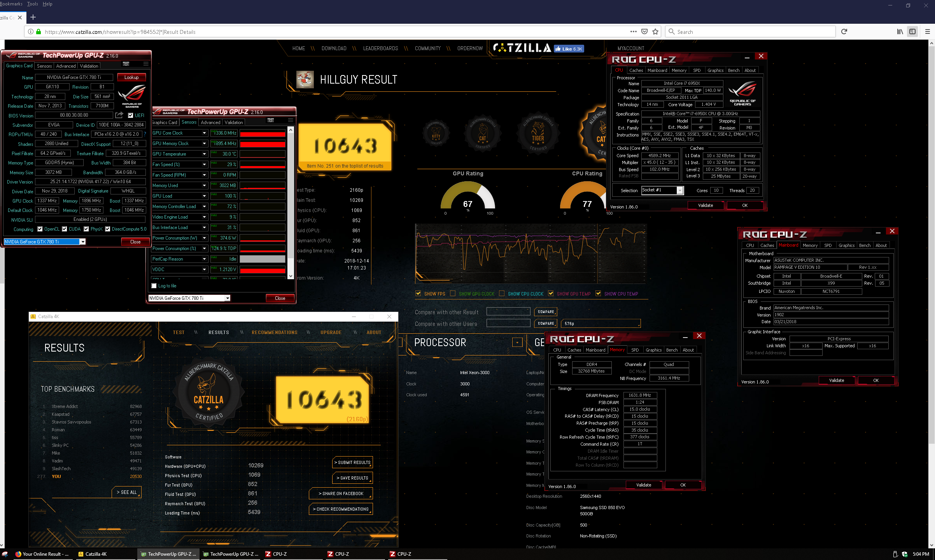Click the browser reload icon

pyautogui.click(x=844, y=31)
